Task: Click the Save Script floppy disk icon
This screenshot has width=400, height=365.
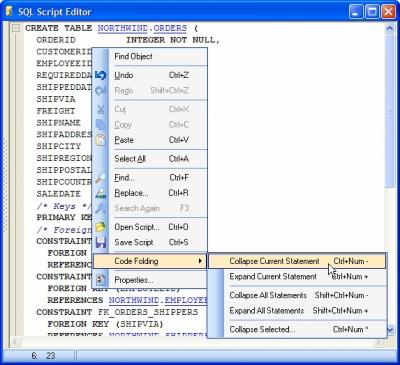Action: point(100,243)
